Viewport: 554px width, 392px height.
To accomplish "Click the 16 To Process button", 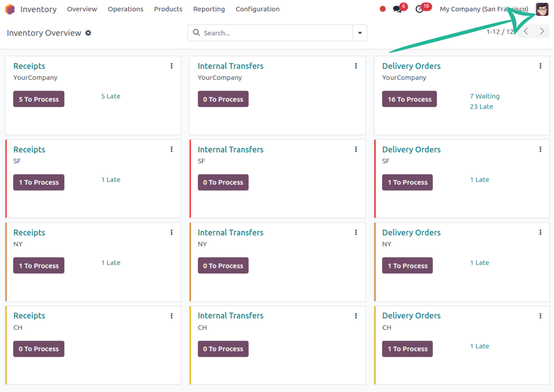I will (x=409, y=99).
